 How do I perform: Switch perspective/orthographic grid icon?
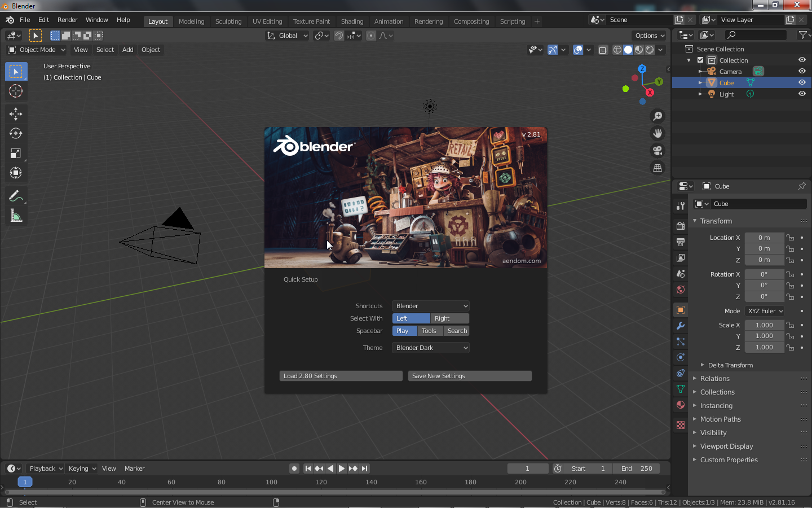(657, 168)
